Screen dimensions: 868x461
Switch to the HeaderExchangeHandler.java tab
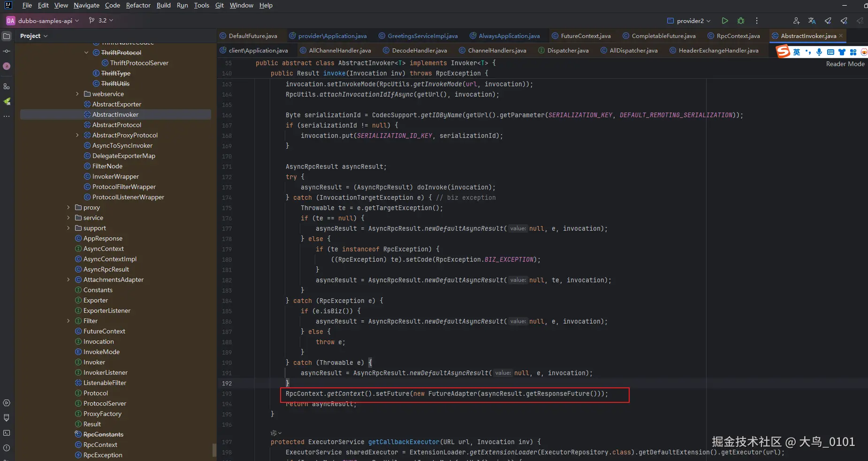[x=714, y=51]
